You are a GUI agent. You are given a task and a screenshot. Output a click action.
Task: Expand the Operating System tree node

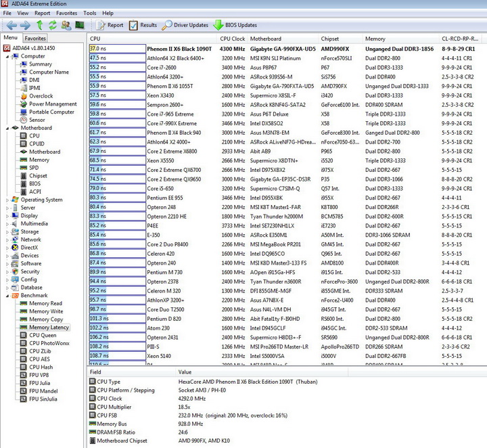tap(7, 200)
